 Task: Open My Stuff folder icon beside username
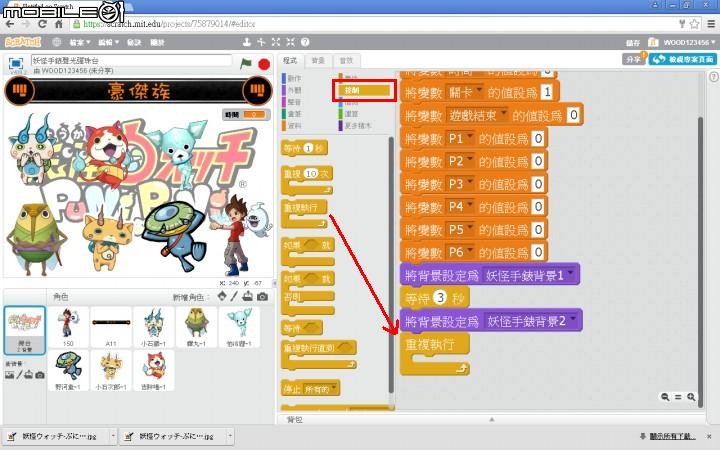(653, 42)
